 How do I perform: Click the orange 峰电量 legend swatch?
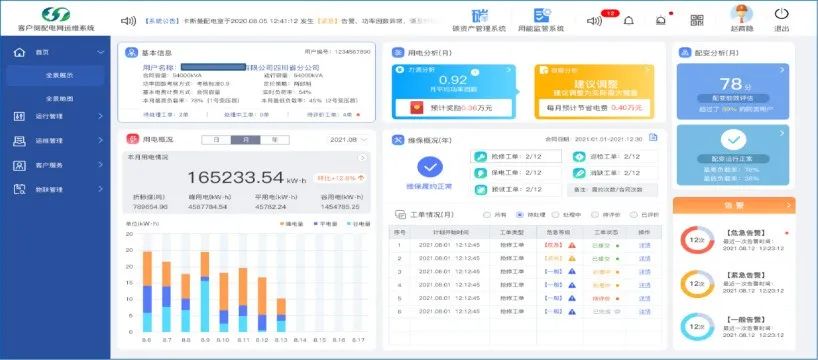click(282, 224)
